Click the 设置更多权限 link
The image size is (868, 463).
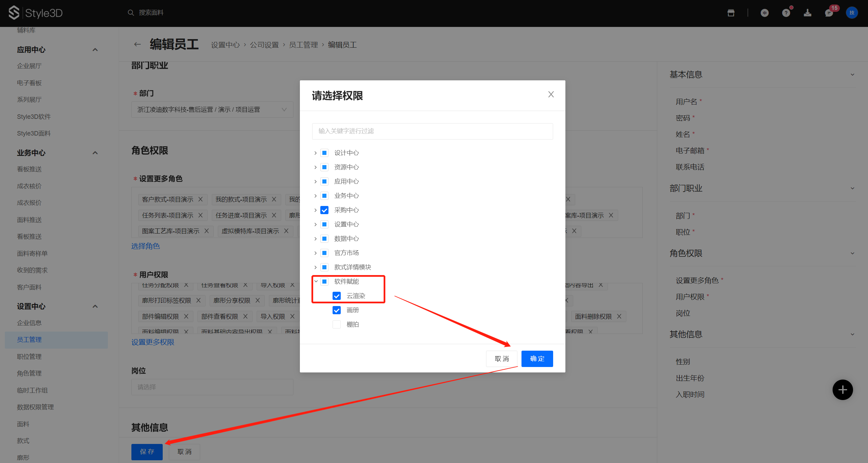(x=153, y=342)
